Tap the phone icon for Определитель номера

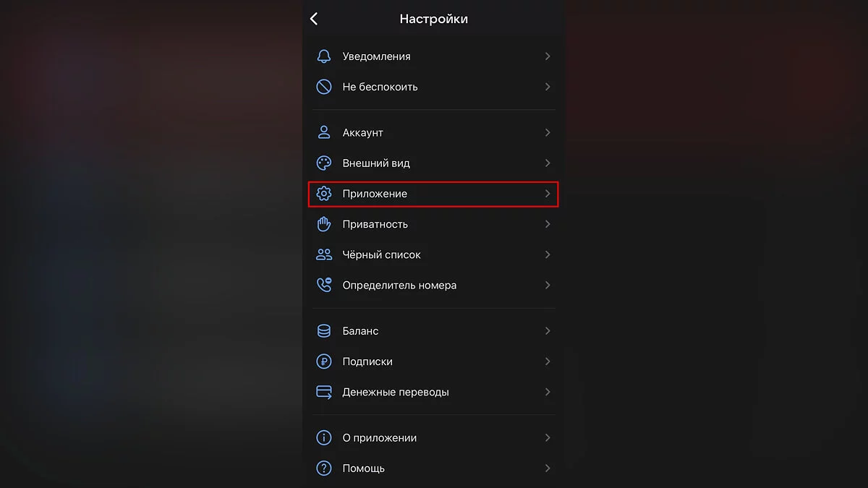click(324, 285)
